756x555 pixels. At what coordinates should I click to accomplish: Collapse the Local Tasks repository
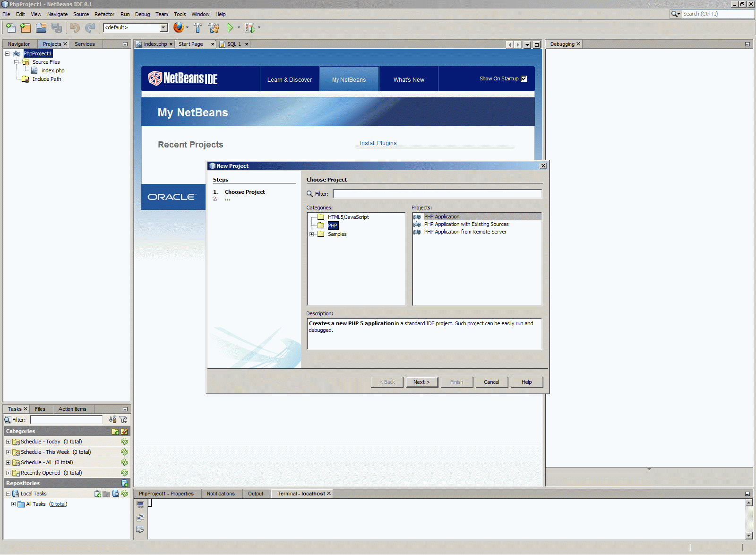(x=8, y=494)
